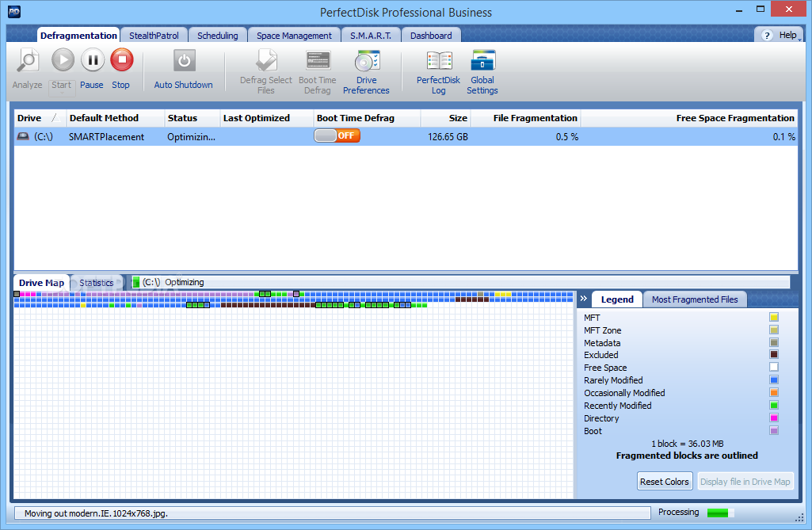Image resolution: width=812 pixels, height=530 pixels.
Task: Select the Defragmentation tab
Action: pos(78,35)
